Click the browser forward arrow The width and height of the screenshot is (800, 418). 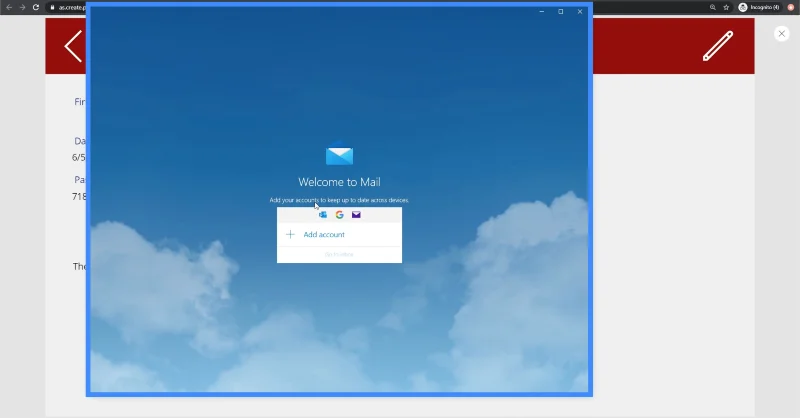[22, 7]
